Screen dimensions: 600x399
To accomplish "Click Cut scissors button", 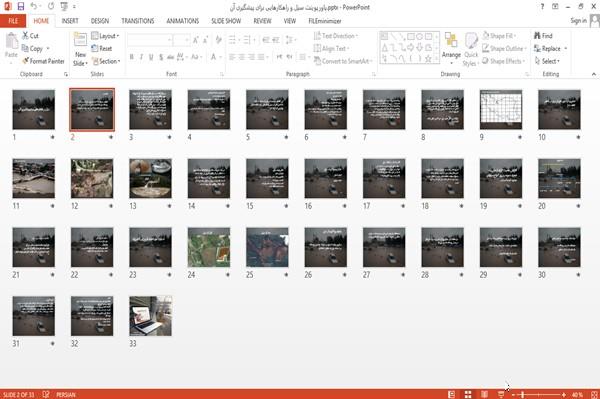I will 30,36.
